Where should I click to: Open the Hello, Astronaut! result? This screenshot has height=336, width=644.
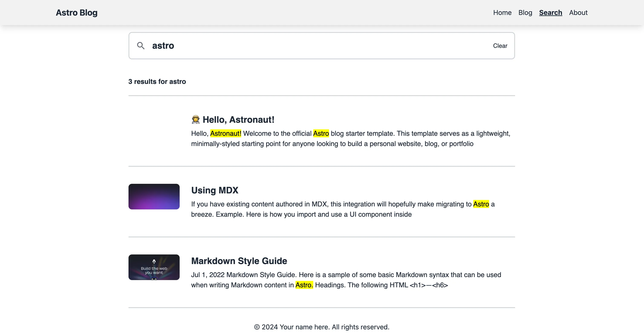238,119
